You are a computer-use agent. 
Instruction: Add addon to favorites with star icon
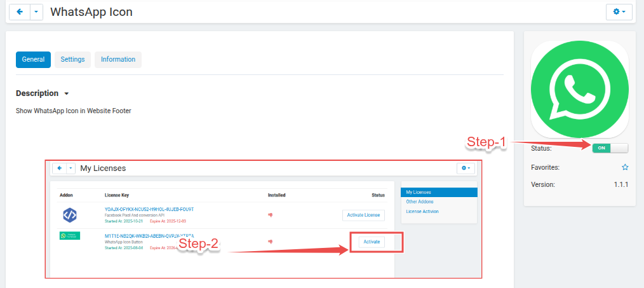pyautogui.click(x=625, y=167)
